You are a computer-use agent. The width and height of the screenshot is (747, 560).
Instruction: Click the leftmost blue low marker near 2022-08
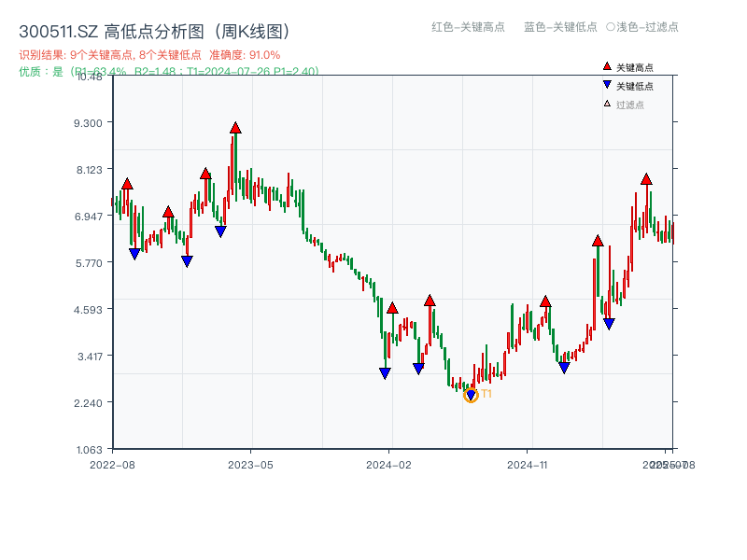pos(135,251)
